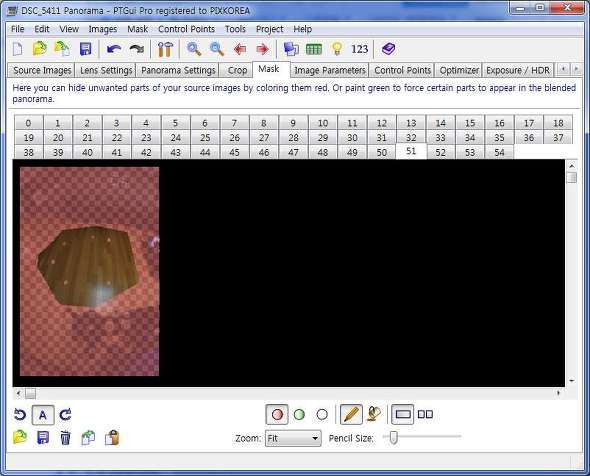
Task: Switch to the Crop tab
Action: tap(237, 70)
